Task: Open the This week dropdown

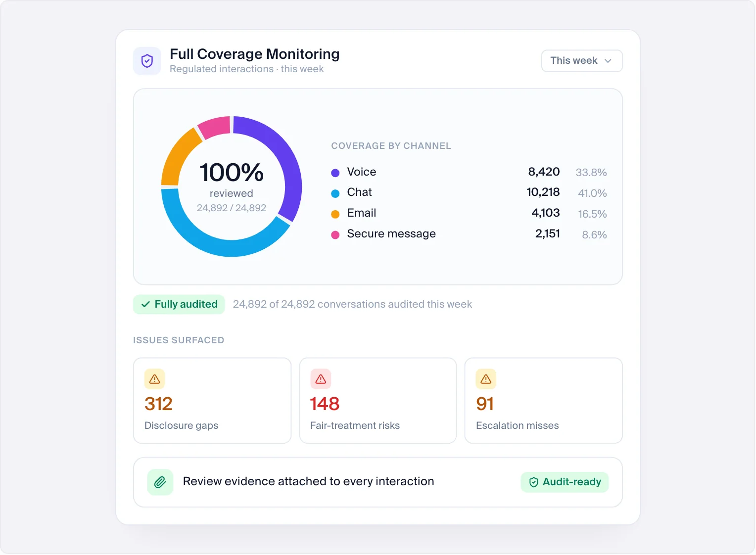Action: coord(582,61)
